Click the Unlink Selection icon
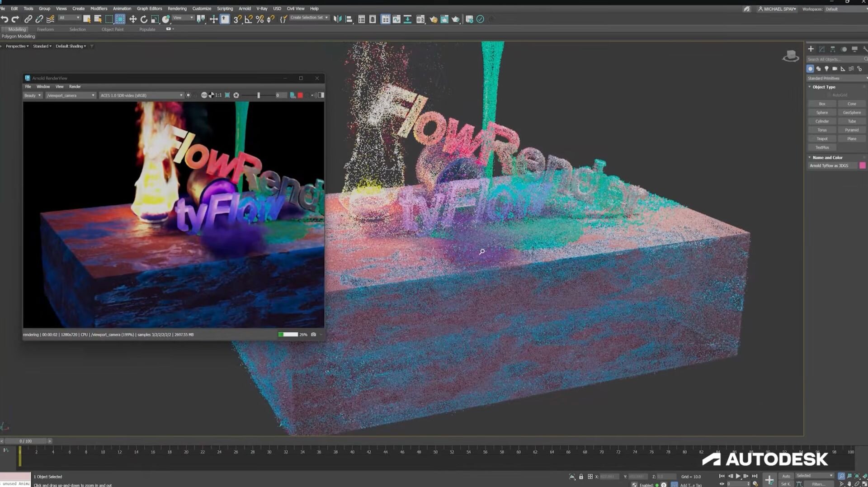 click(39, 19)
